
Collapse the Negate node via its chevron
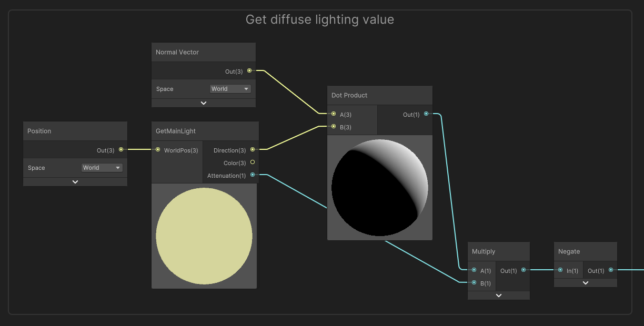[x=585, y=282]
